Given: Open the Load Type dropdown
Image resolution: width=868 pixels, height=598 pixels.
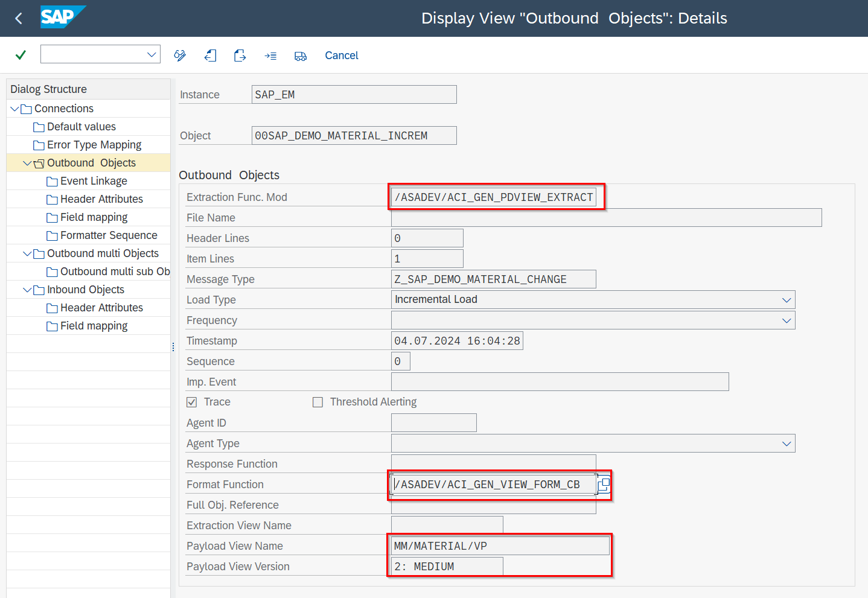Looking at the screenshot, I should point(786,300).
